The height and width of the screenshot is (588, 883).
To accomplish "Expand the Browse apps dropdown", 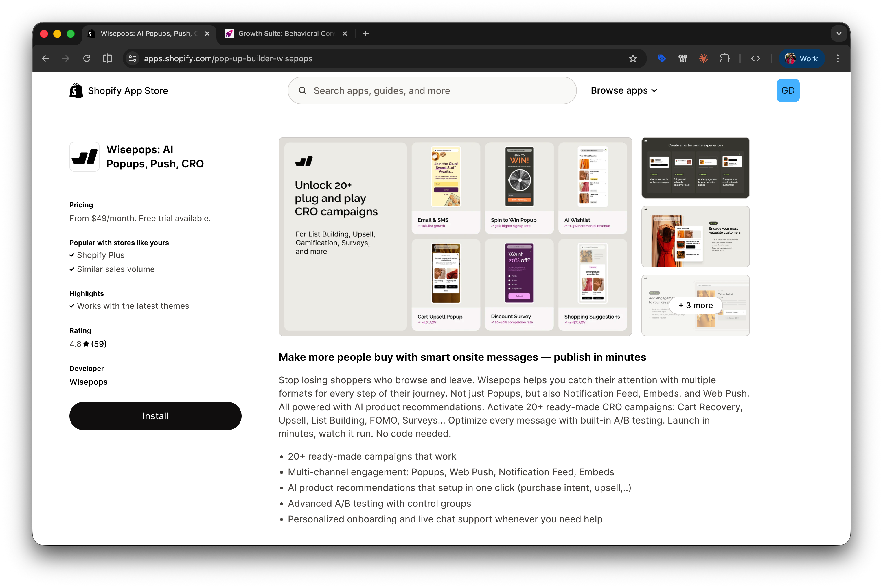I will tap(624, 90).
